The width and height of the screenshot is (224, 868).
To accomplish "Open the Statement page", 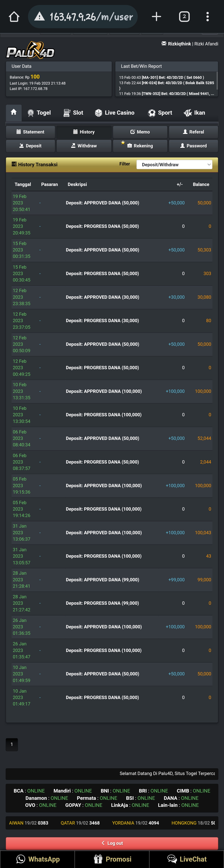I will tap(30, 132).
